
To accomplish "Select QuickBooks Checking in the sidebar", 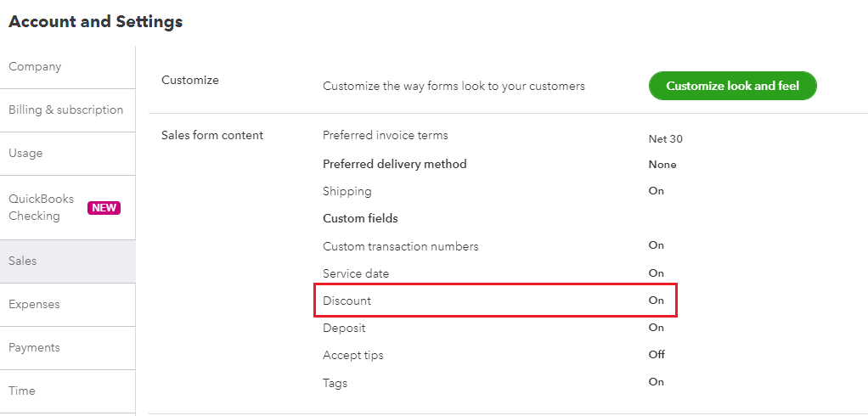I will pyautogui.click(x=42, y=208).
